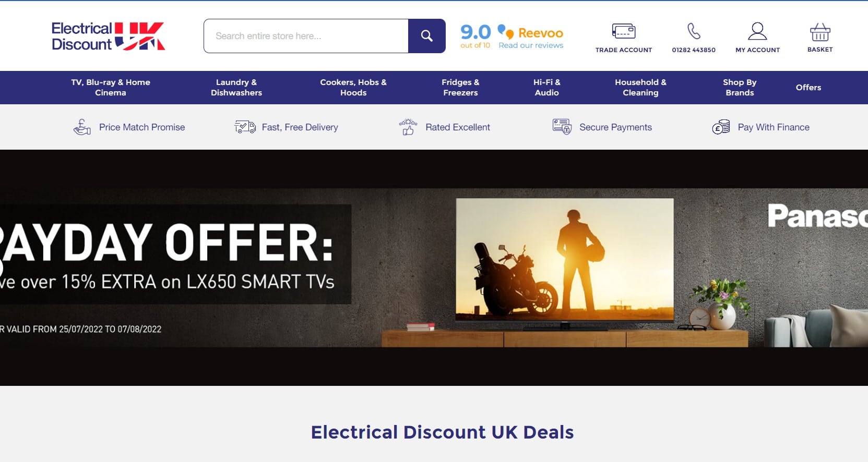
Task: Open Cookers, Hobs & Hoods menu
Action: tap(353, 88)
